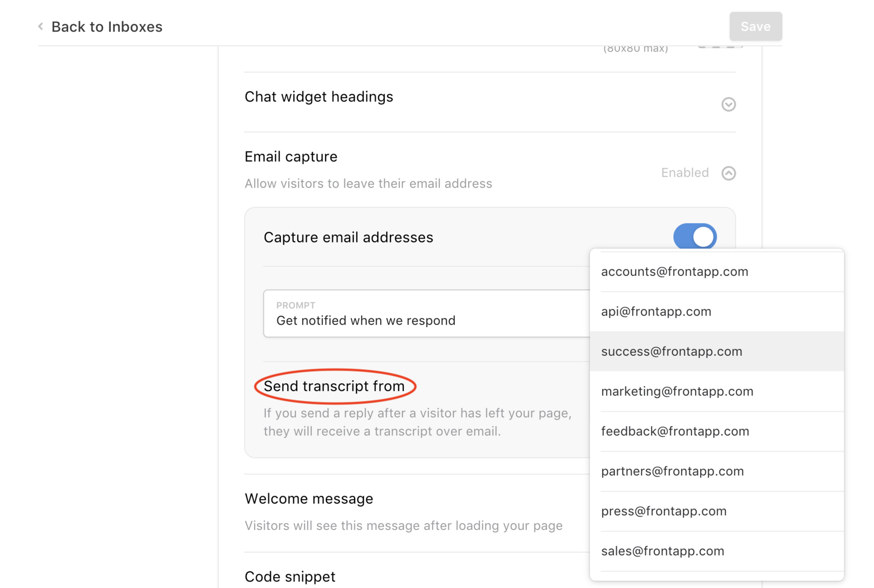The width and height of the screenshot is (874, 588).
Task: Toggle Capture email addresses switch off
Action: (x=695, y=236)
